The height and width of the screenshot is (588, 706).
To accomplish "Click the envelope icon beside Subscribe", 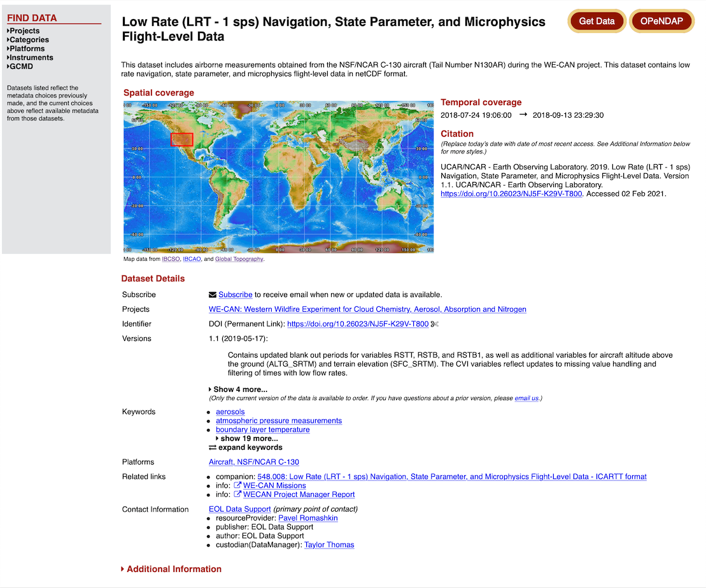I will click(x=213, y=295).
